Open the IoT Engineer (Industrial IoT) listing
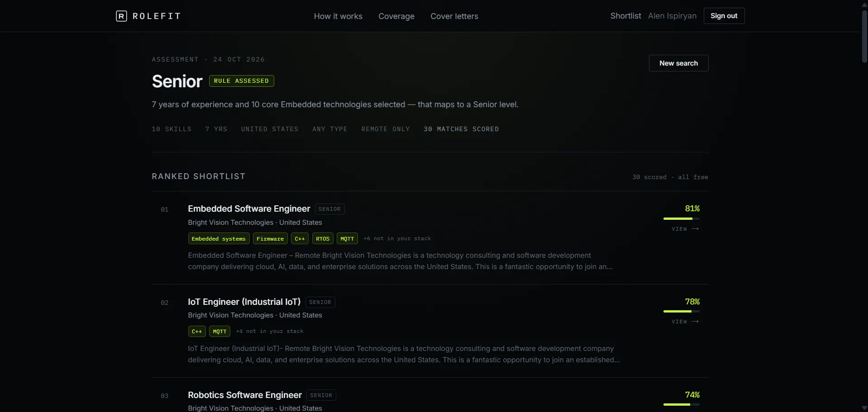Viewport: 868px width, 412px height. (x=244, y=302)
